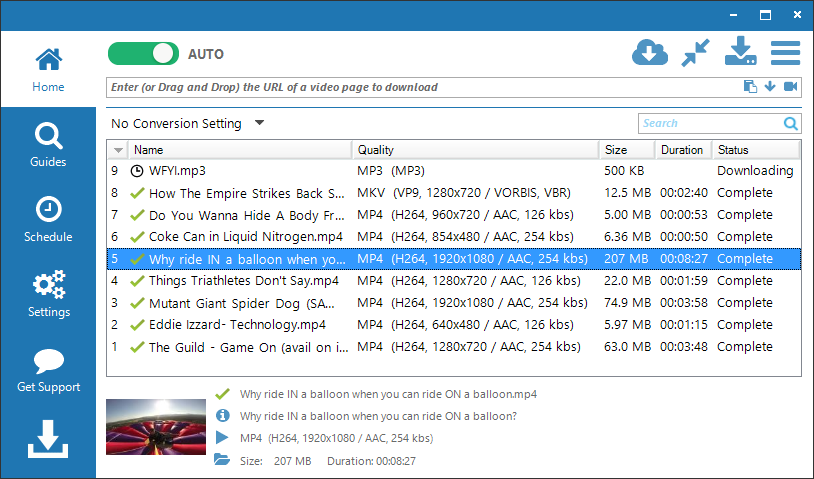Select Coke Can in Liquid Nitrogen.mp4
Screen dimensions: 814x479
[454, 237]
